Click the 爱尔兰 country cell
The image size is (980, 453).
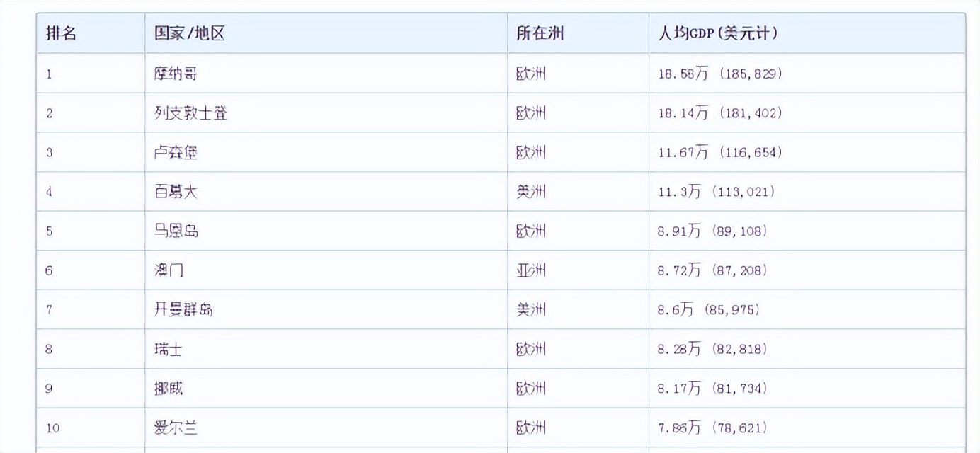[x=176, y=428]
